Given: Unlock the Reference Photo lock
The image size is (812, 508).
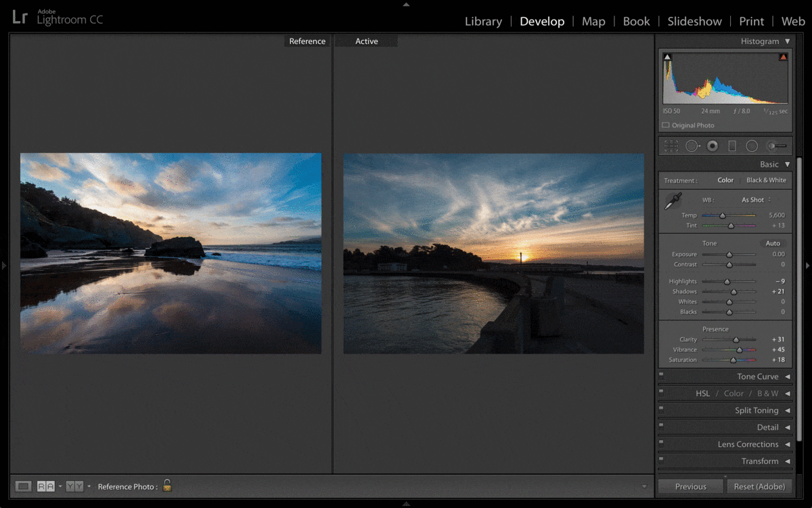Looking at the screenshot, I should pyautogui.click(x=166, y=486).
